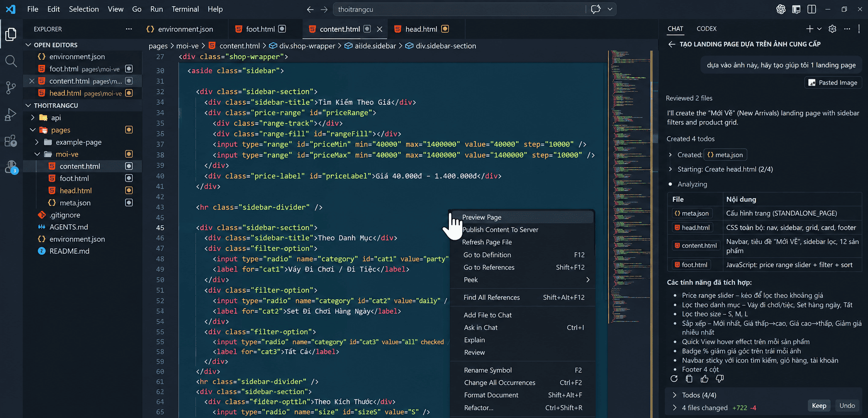Expand the api folder

pos(33,118)
